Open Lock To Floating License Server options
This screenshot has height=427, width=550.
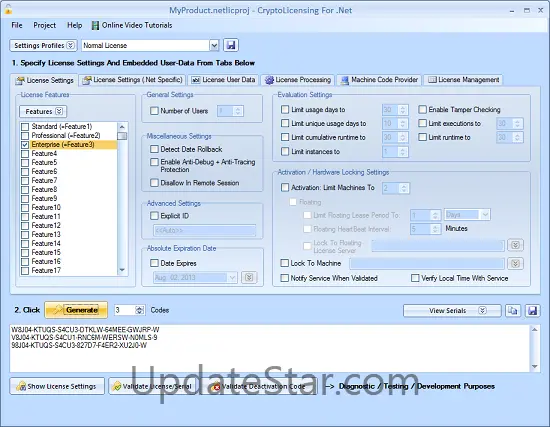[x=515, y=245]
